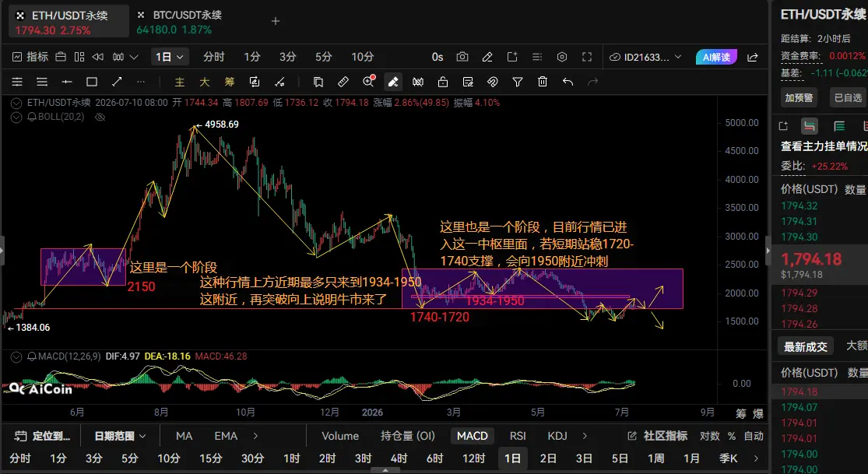868x474 pixels.
Task: Switch to BTC/USDT永续 tab
Action: point(179,22)
